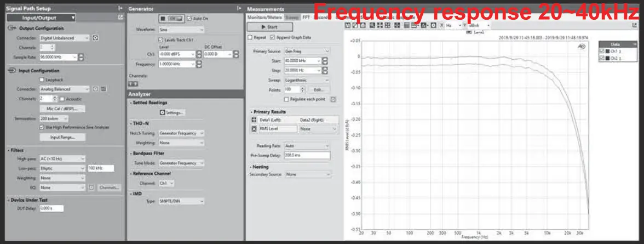Open input Connector Analog Balanced dropdown
The image size is (644, 244).
pyautogui.click(x=64, y=89)
